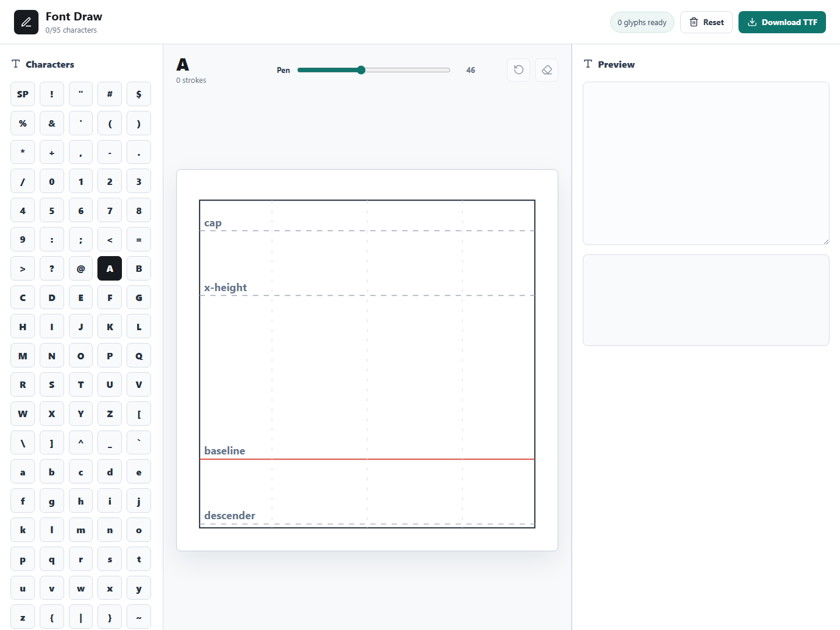Image resolution: width=840 pixels, height=630 pixels.
Task: Select the uppercase B character
Action: click(x=139, y=268)
